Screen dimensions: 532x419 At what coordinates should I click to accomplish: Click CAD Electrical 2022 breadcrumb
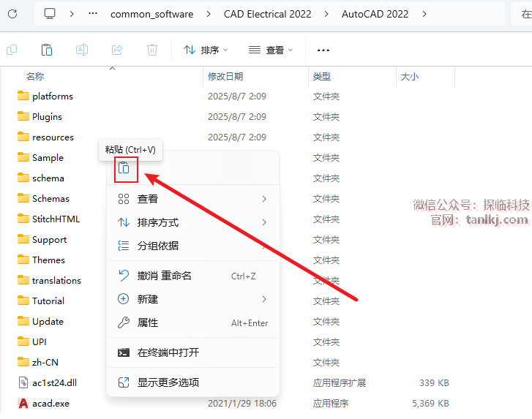(269, 14)
